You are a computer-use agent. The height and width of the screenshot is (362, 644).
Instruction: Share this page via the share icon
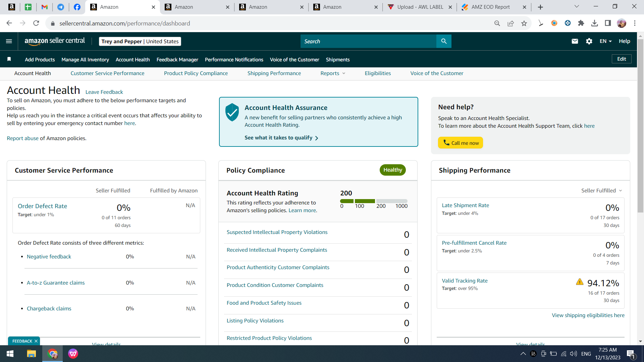click(511, 23)
